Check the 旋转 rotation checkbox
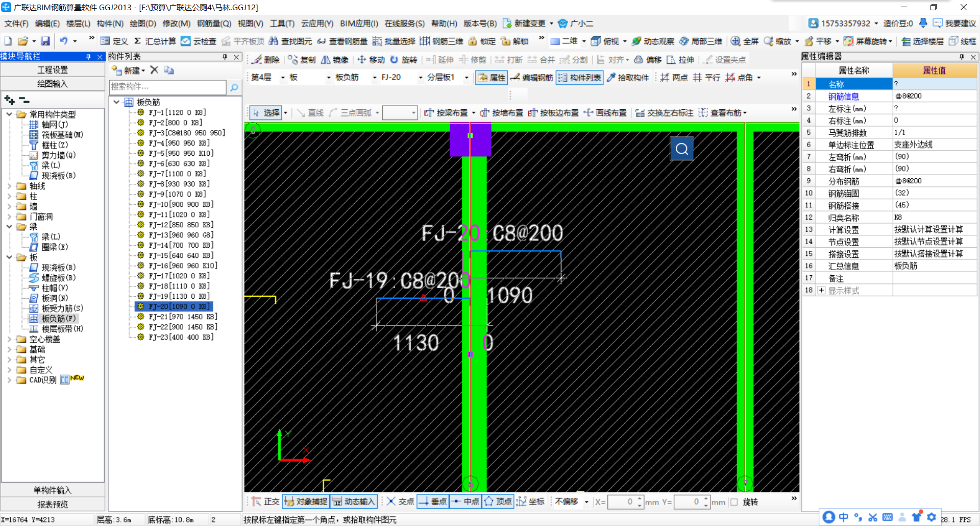The width and height of the screenshot is (980, 526). pyautogui.click(x=734, y=502)
